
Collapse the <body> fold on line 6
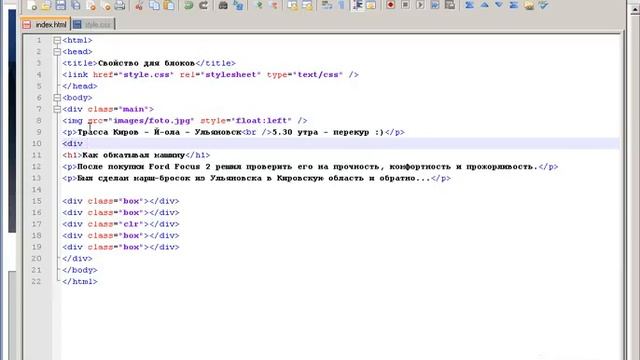(x=57, y=98)
